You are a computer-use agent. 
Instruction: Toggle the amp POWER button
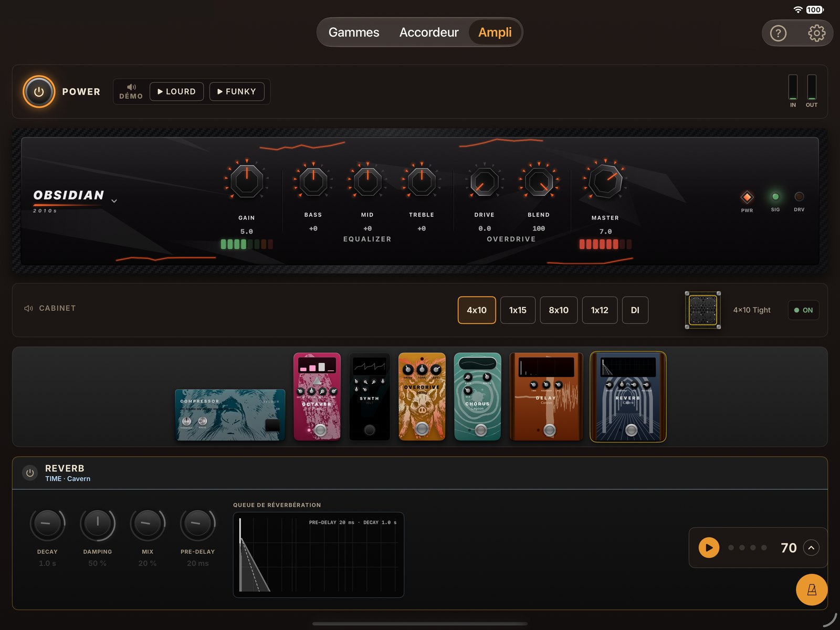click(39, 91)
